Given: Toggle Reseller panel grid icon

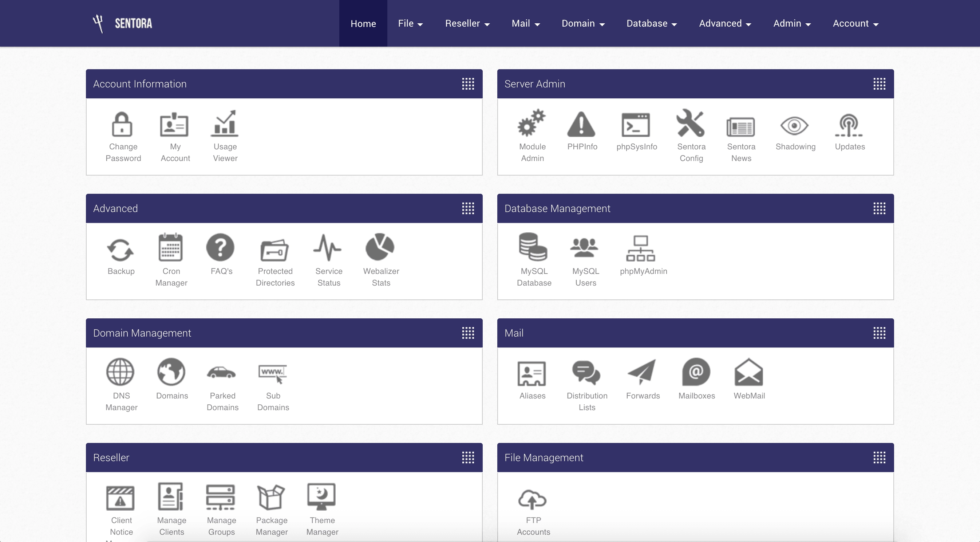Looking at the screenshot, I should (x=468, y=457).
